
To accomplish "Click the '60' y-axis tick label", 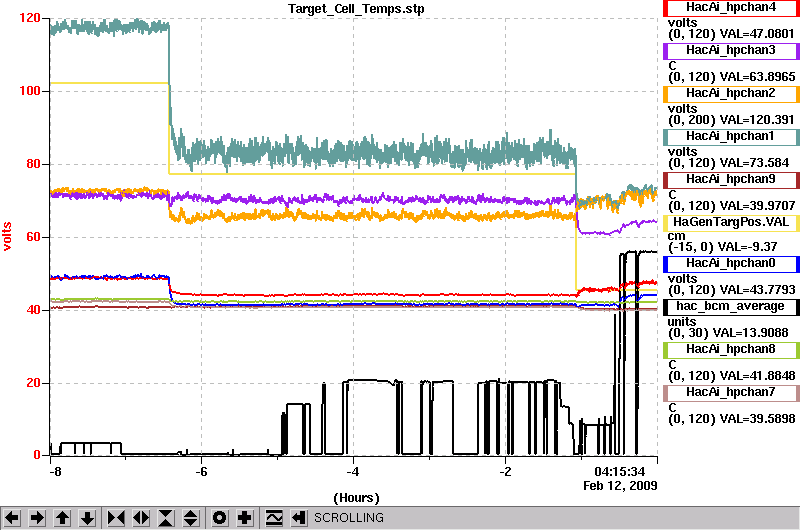I will (x=33, y=237).
